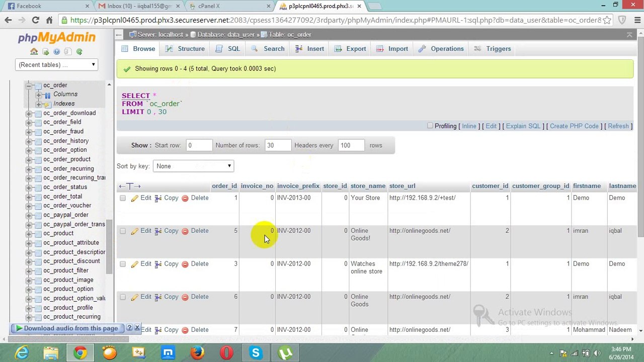Open the Recent tables dropdown
This screenshot has height=362, width=644.
pyautogui.click(x=56, y=65)
